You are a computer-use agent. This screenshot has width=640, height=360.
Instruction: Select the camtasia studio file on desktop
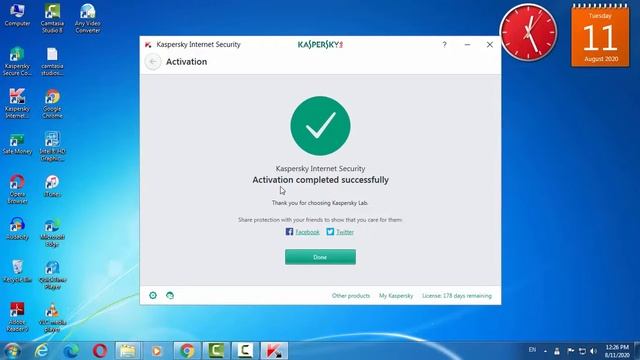click(52, 61)
